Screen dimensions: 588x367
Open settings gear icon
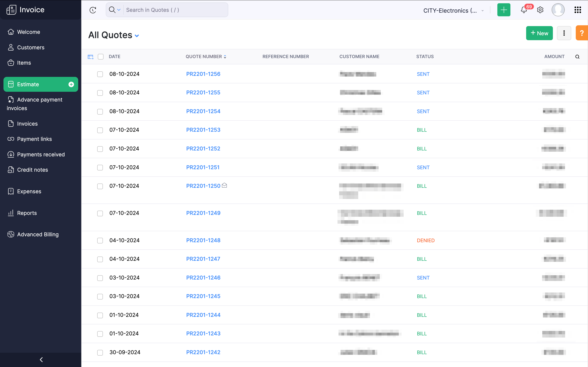(540, 10)
